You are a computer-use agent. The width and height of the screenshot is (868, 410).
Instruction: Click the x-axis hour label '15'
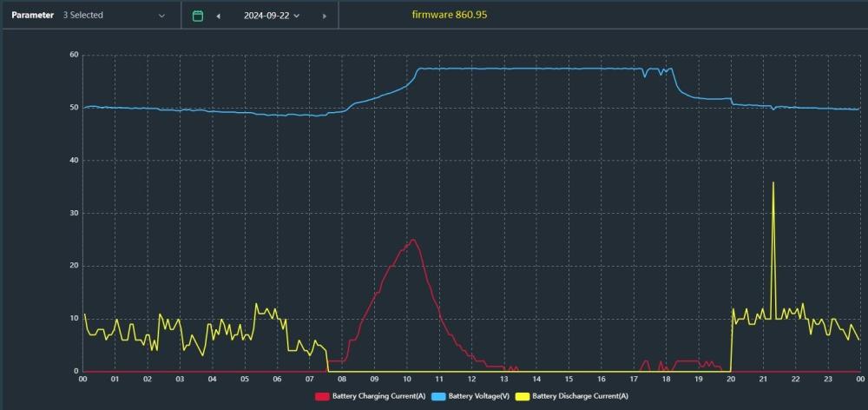click(x=569, y=380)
